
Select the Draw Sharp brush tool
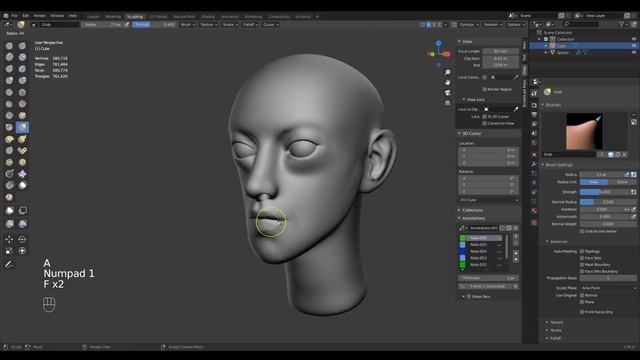22,46
